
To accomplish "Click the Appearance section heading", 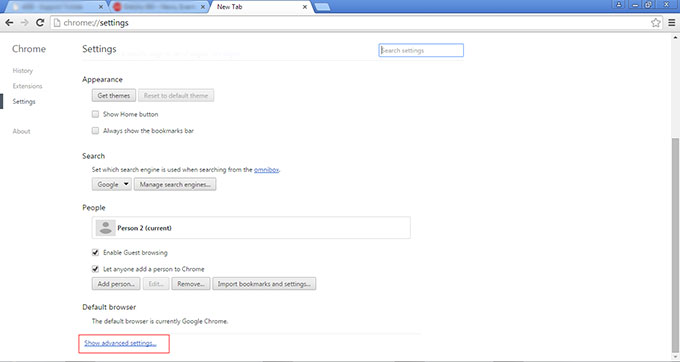I will tap(102, 79).
